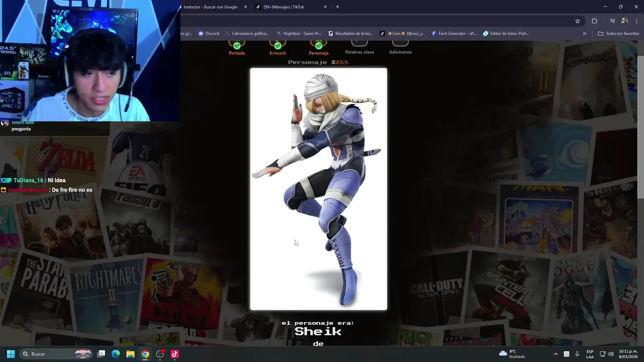The width and height of the screenshot is (644, 362).
Task: Click the Personaje #268 heading
Action: tap(318, 62)
